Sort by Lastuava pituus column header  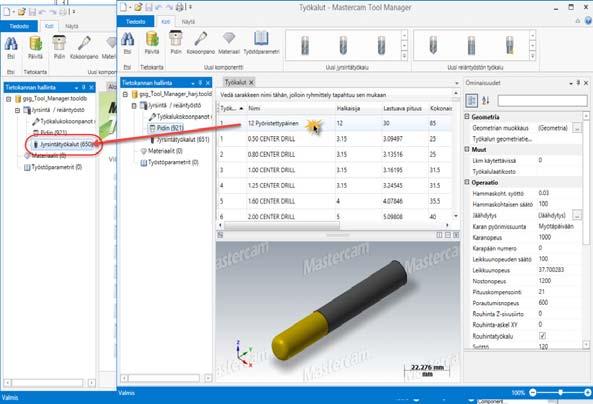click(x=404, y=108)
